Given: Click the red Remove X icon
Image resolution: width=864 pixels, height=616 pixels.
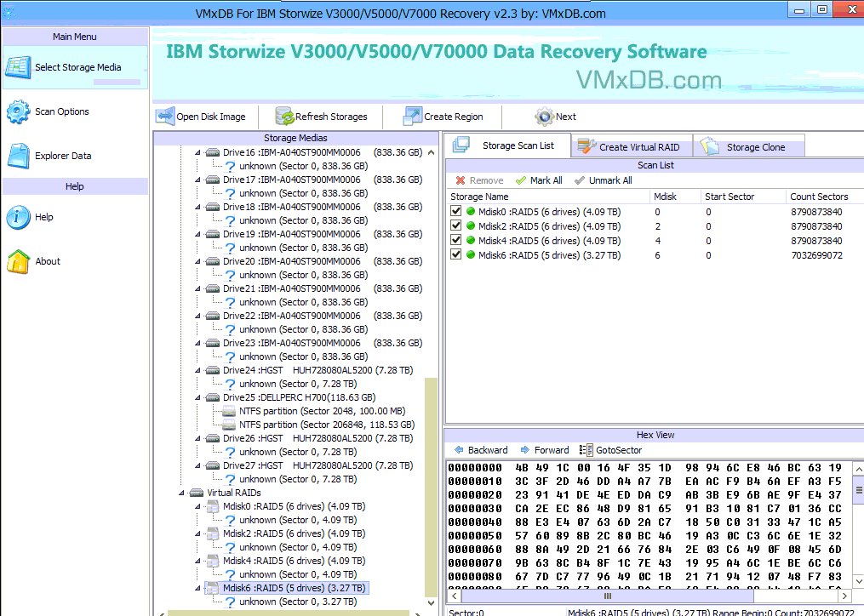Looking at the screenshot, I should 461,180.
